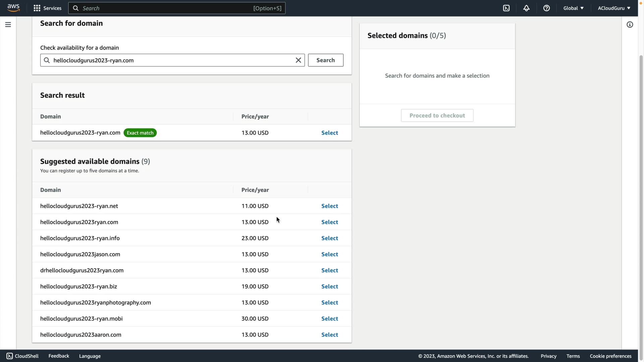
Task: Open the notifications bell
Action: click(x=526, y=8)
